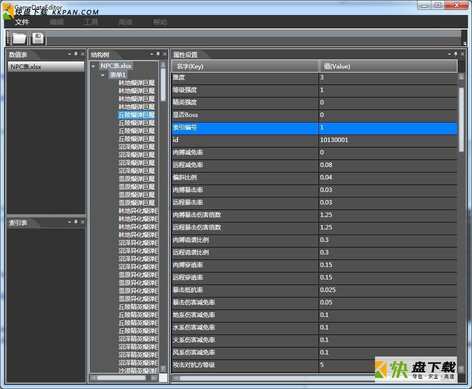Click the open folder toolbar icon

coord(19,38)
